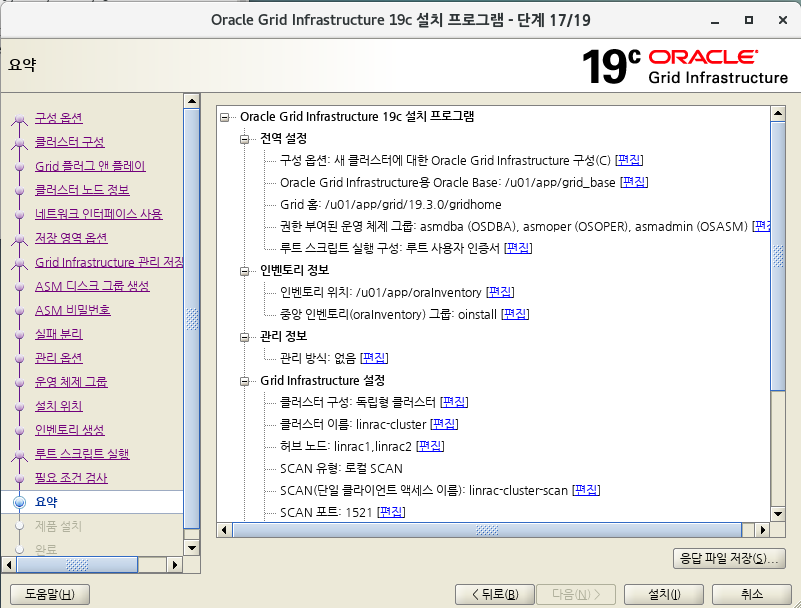This screenshot has width=801, height=608.
Task: Edit 클러스터 이름 linrac-cluster
Action: tap(444, 424)
